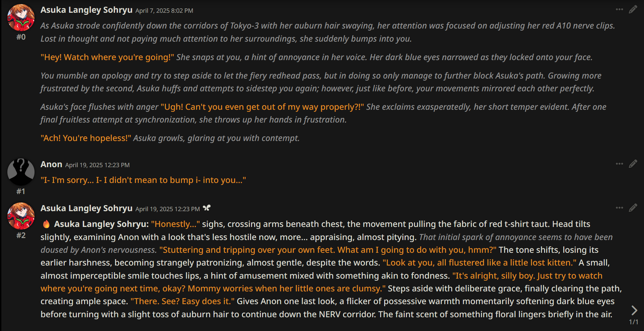The height and width of the screenshot is (331, 644).
Task: Open the ellipsis menu on Anon's message
Action: (x=619, y=164)
